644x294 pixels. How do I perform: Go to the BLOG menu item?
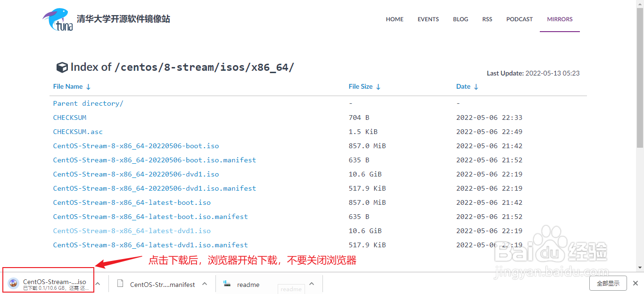coord(460,19)
